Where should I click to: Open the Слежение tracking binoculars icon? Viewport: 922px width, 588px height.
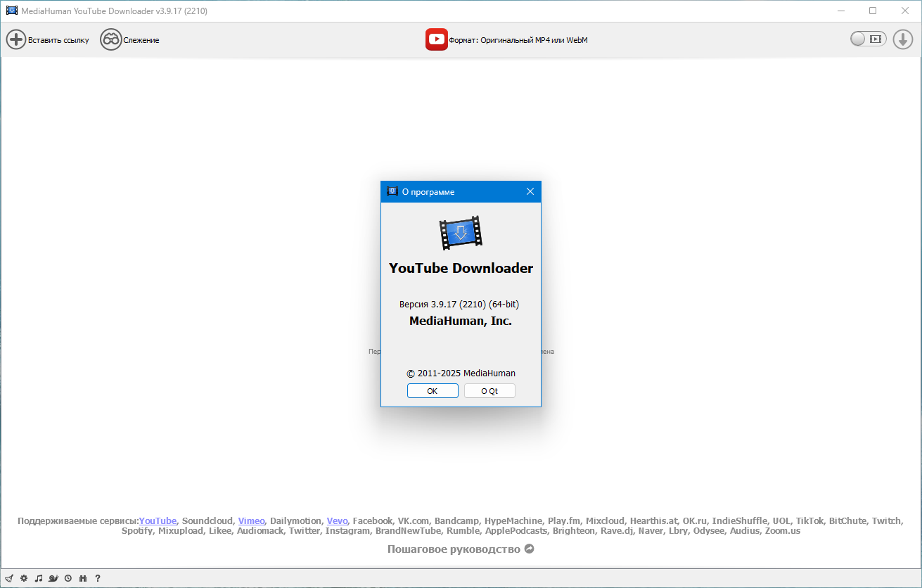coord(111,39)
